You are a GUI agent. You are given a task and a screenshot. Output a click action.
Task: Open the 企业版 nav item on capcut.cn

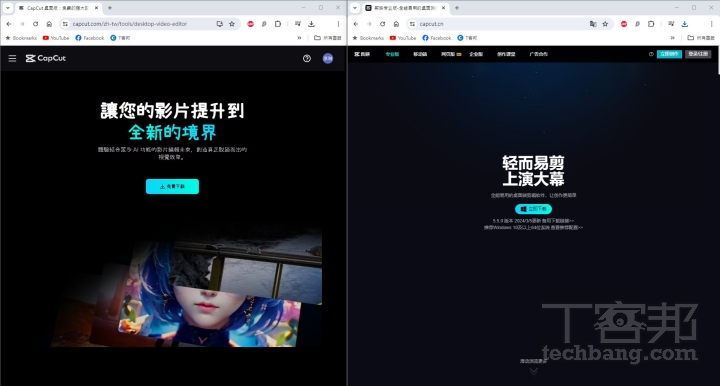click(x=476, y=54)
